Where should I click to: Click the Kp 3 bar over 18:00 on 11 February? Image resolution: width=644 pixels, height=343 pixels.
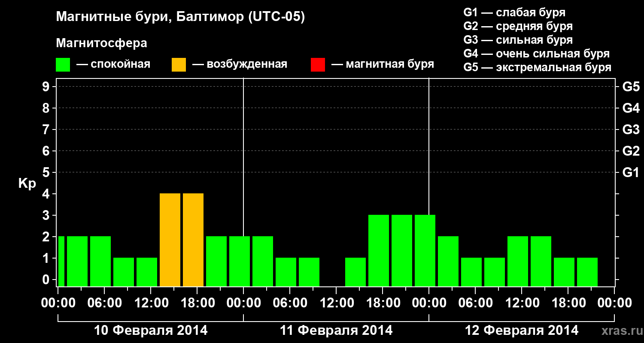379,250
